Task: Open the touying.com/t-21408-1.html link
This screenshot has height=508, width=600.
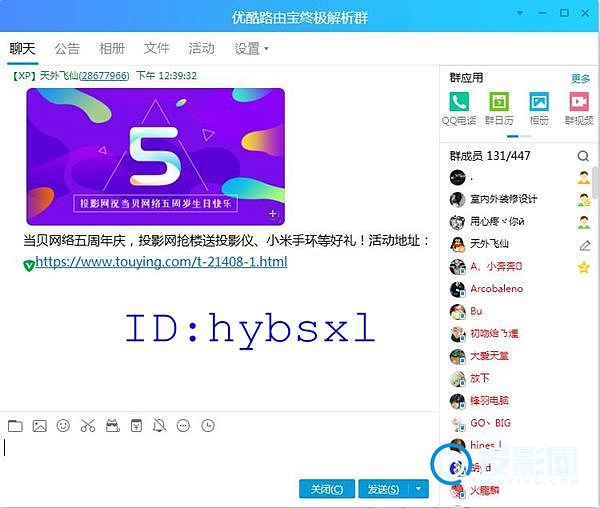Action: 161,262
